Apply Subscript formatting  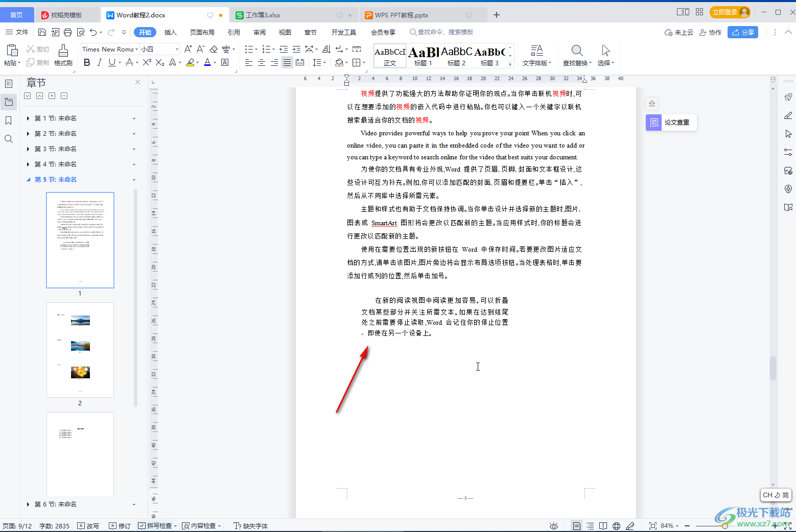click(x=160, y=62)
